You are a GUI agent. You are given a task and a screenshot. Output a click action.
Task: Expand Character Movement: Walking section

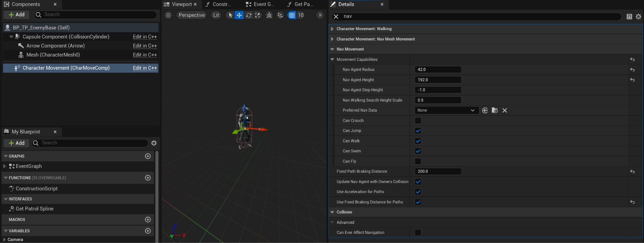(332, 29)
